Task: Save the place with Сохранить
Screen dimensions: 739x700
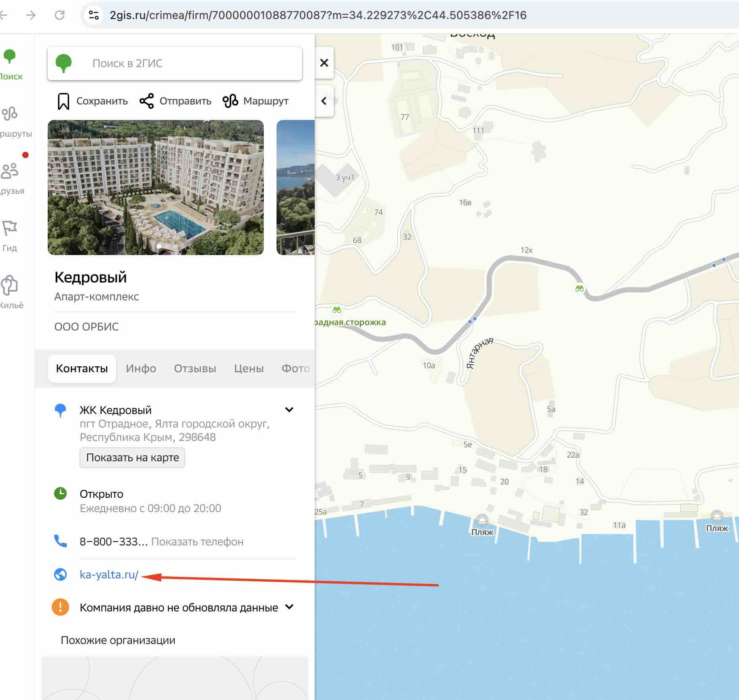Action: click(93, 101)
